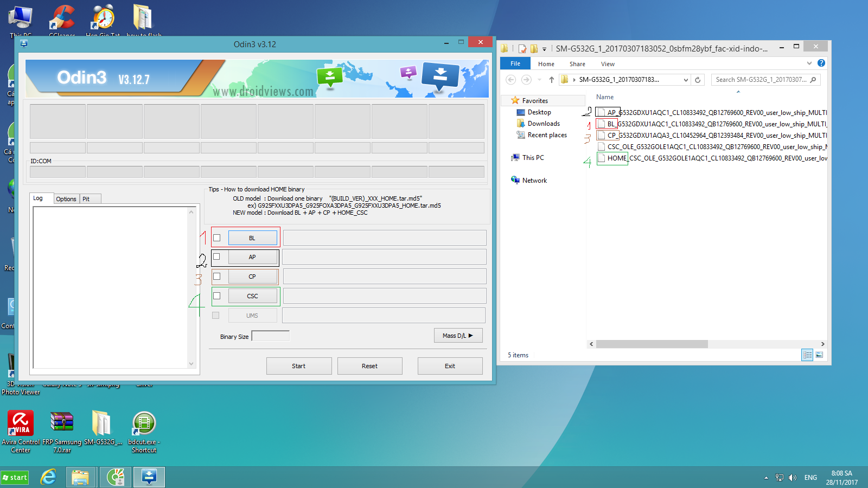Expand the ribbon with the chevron near Help
Screen dimensions: 868x488
(809, 63)
